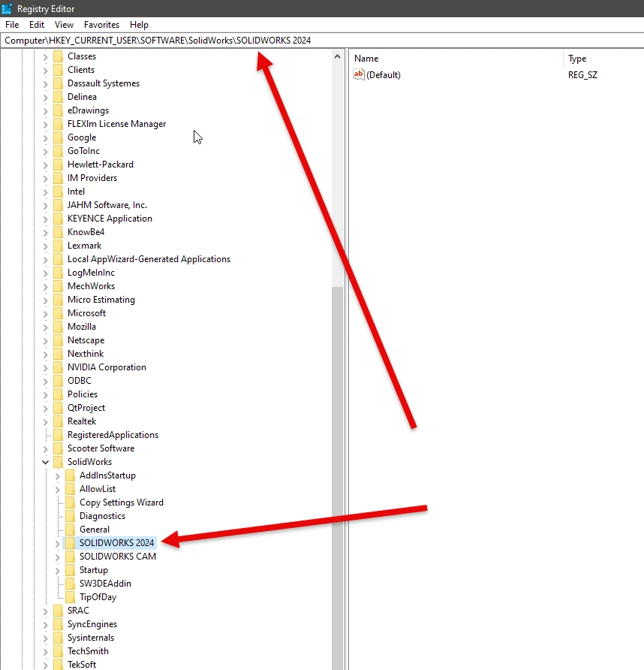Viewport: 644px width, 670px height.
Task: Select the Delinea folder icon
Action: [x=58, y=97]
